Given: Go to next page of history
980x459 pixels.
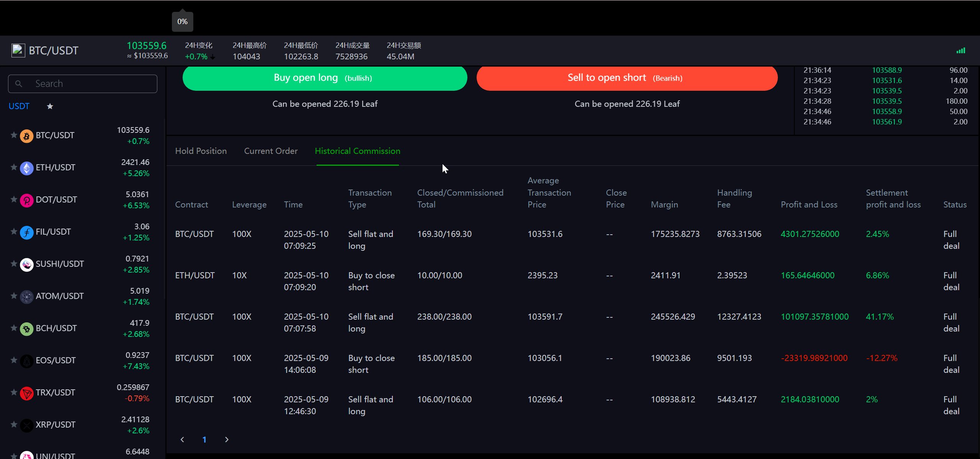Looking at the screenshot, I should [227, 439].
